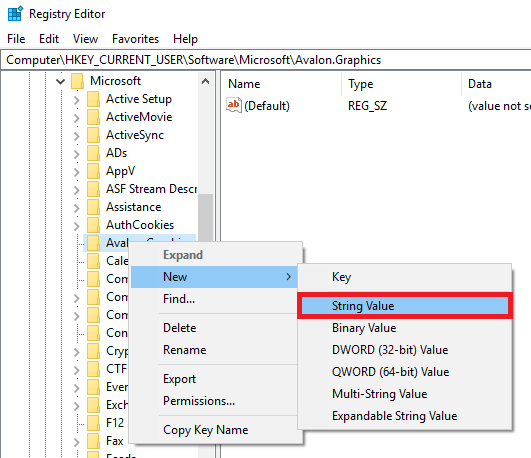Select the CTF folder icon
Viewport: 531px width, 458px height.
click(x=93, y=369)
